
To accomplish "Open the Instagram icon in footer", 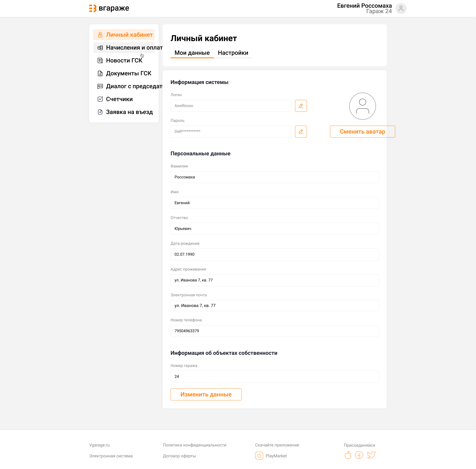I will [259, 456].
